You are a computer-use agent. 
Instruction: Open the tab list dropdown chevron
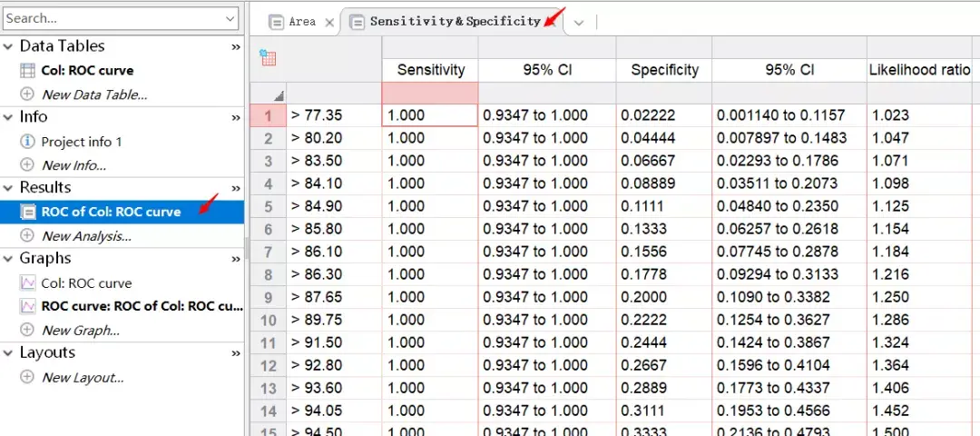579,23
